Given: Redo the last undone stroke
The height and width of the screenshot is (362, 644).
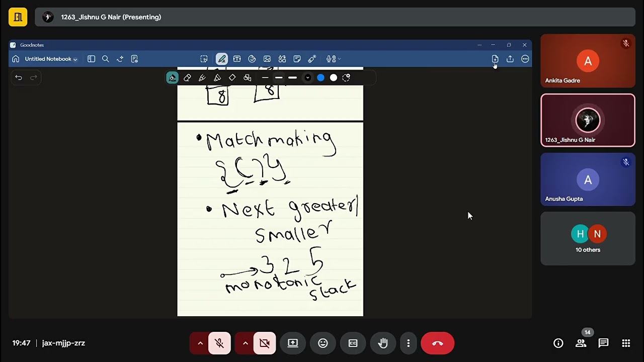Looking at the screenshot, I should (x=34, y=77).
